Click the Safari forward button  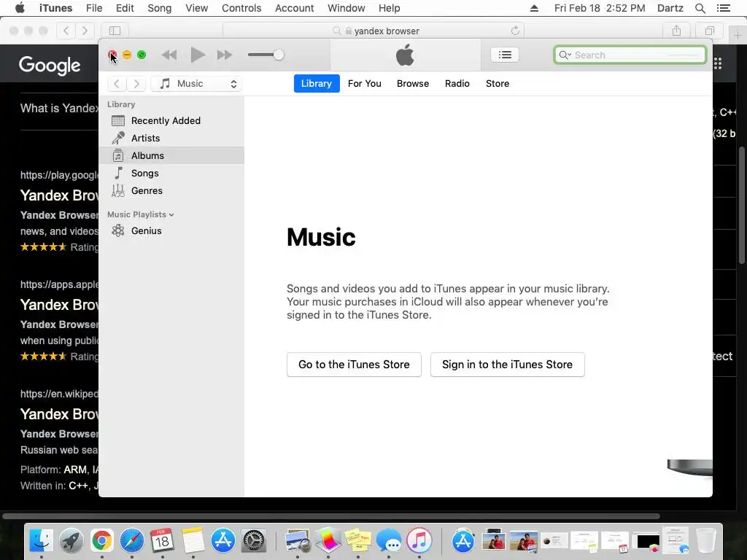pyautogui.click(x=85, y=31)
